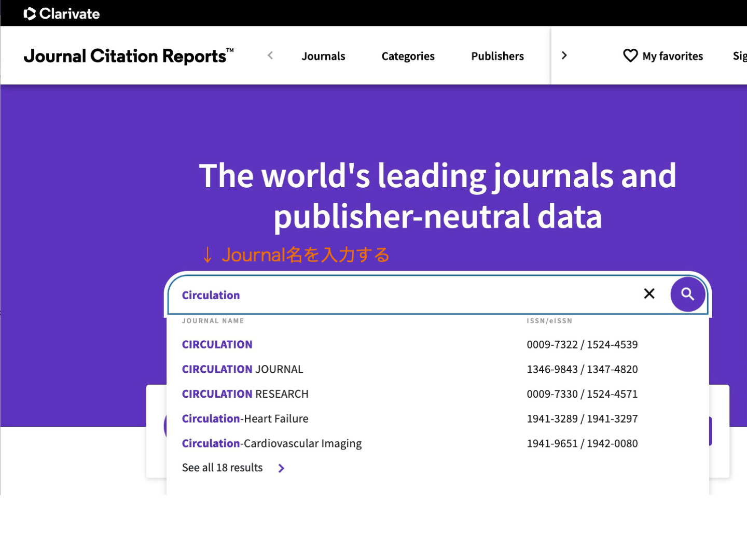Advance the menu with the right chevron
Viewport: 747px width, 560px height.
click(564, 55)
